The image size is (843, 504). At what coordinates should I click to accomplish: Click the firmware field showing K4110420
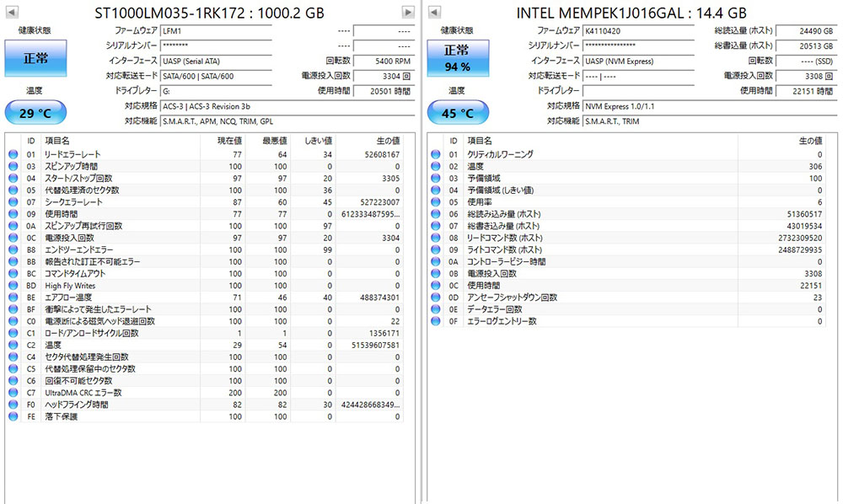(637, 29)
